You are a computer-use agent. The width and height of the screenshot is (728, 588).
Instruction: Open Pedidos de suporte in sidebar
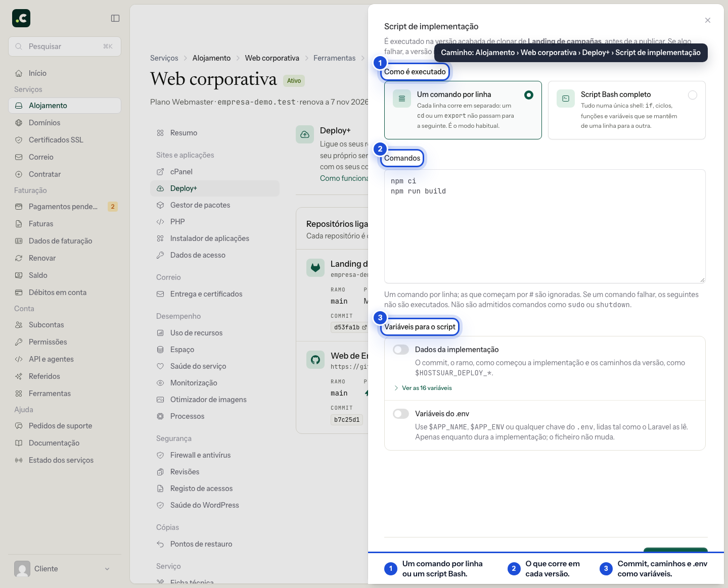(65, 426)
